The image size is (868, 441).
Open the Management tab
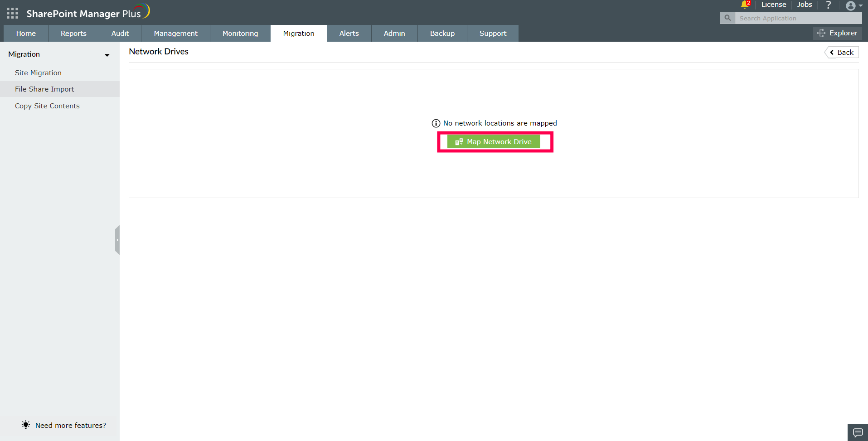click(x=176, y=34)
